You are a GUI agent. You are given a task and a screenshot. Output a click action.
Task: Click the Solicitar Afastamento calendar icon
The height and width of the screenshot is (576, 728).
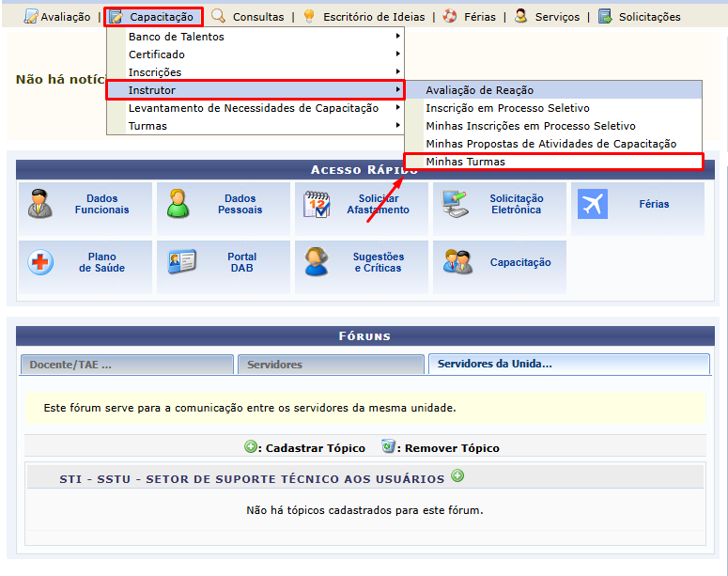(317, 205)
